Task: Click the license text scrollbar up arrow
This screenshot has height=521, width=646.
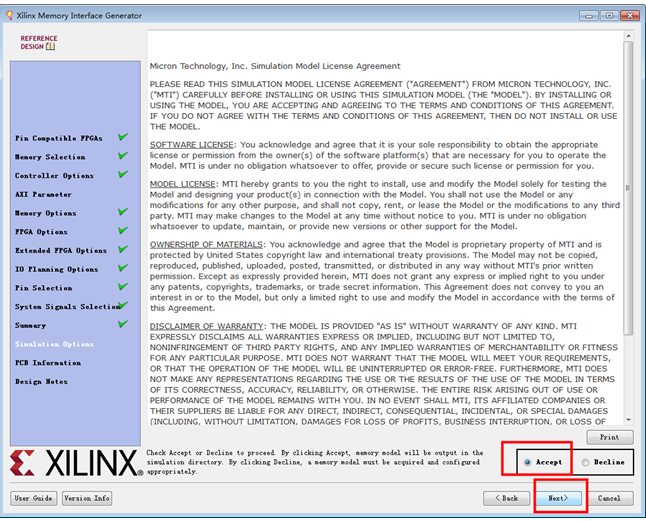Action: pos(628,36)
